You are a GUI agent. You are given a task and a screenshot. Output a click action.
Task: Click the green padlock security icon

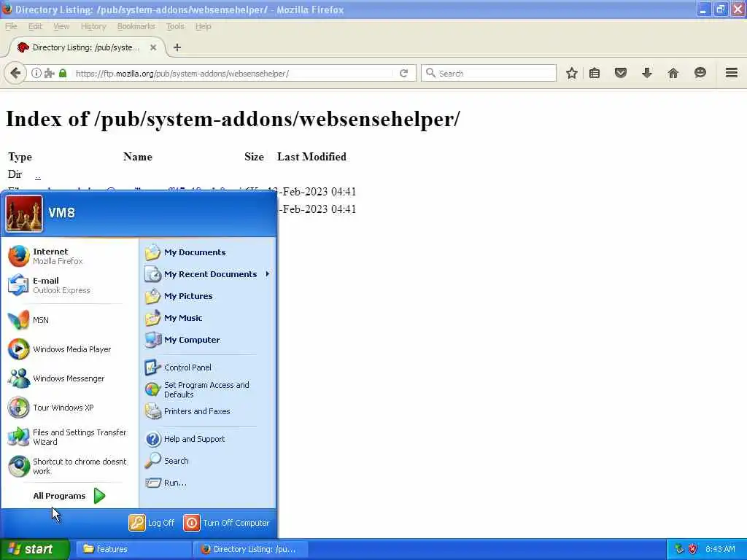(63, 74)
